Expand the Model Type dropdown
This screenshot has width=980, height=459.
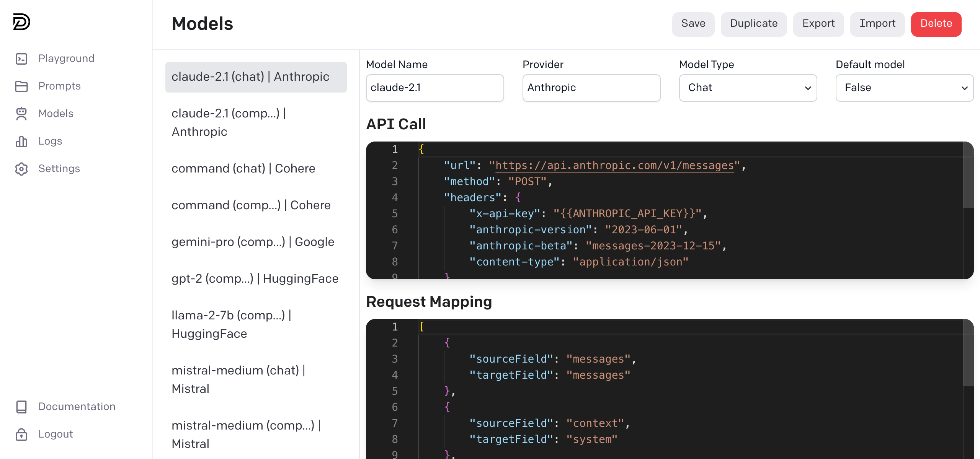[x=748, y=88]
